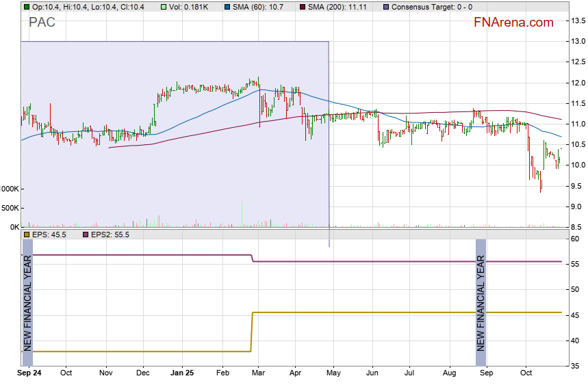Click the Aug label on the time axis
Viewport: 588px width, 387px height.
point(448,373)
